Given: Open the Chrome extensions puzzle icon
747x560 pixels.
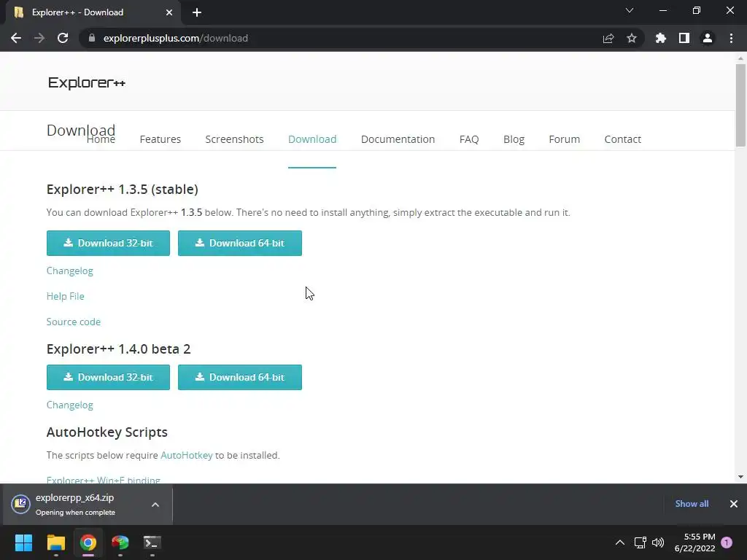Looking at the screenshot, I should point(661,38).
